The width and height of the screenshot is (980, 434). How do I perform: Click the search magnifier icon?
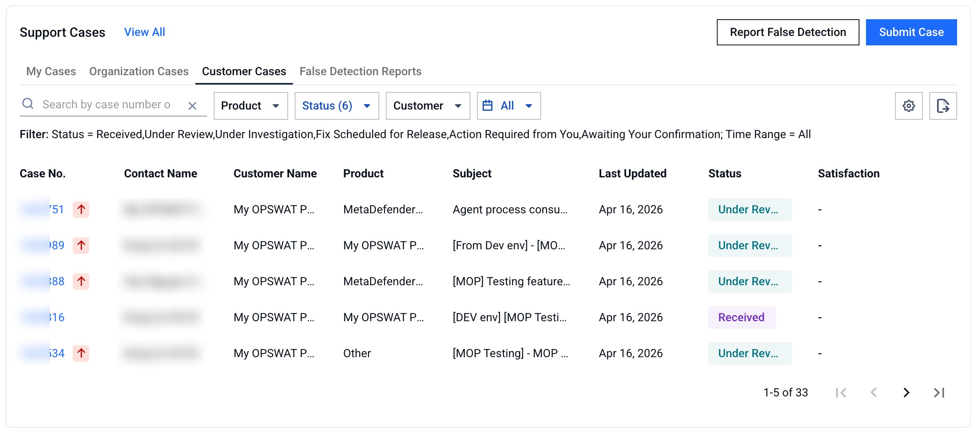tap(28, 104)
